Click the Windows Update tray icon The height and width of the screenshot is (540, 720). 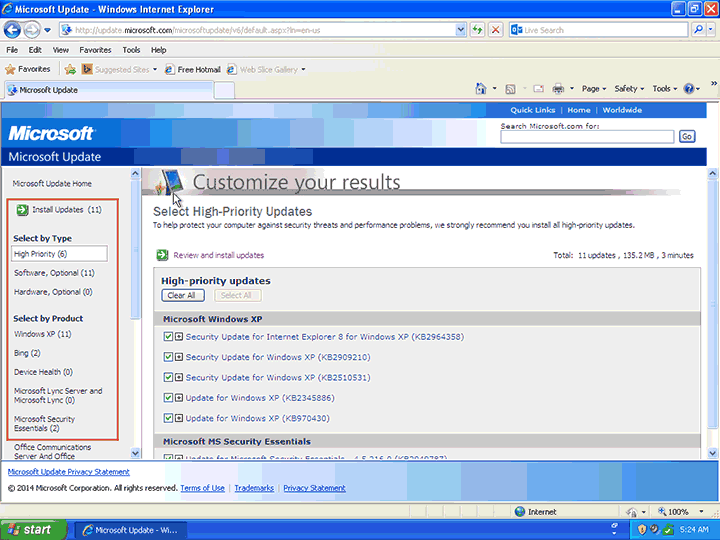[x=669, y=529]
